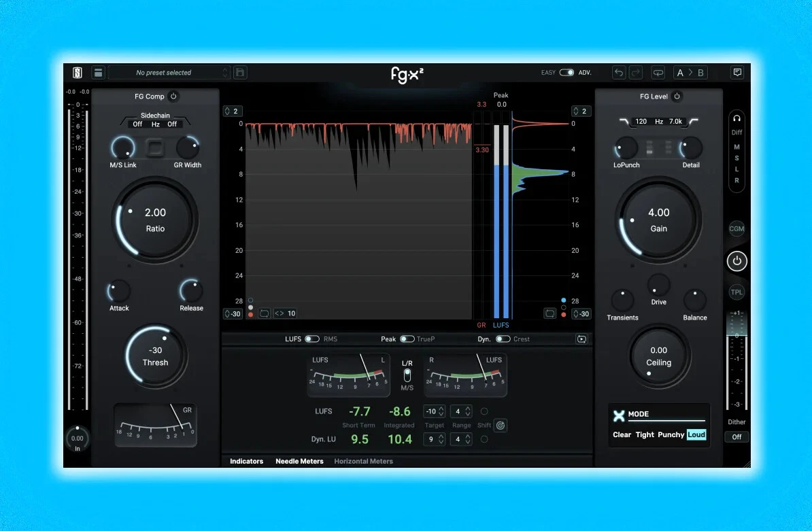Toggle FG Comp power button
Screen dimensions: 812x531
coord(173,97)
